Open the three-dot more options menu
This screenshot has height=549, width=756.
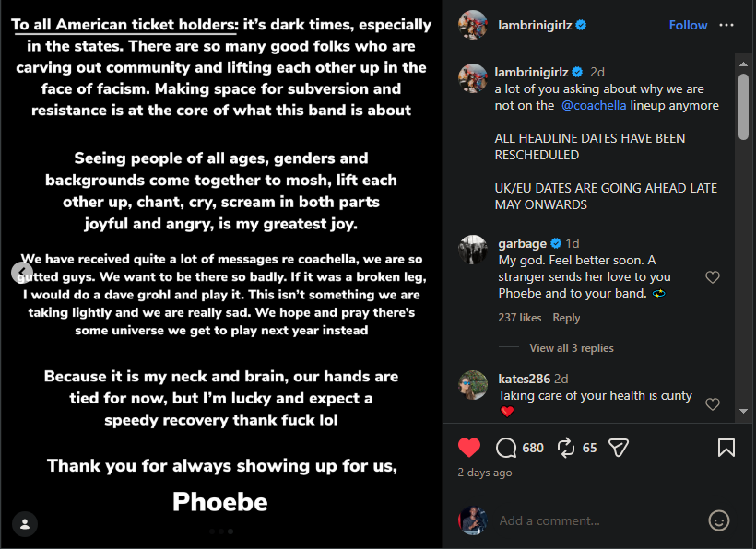tap(727, 25)
